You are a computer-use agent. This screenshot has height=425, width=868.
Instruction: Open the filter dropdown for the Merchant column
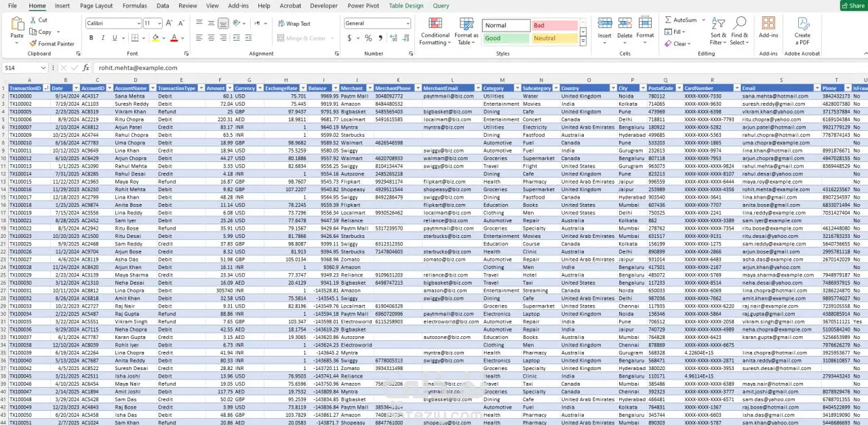pyautogui.click(x=368, y=88)
